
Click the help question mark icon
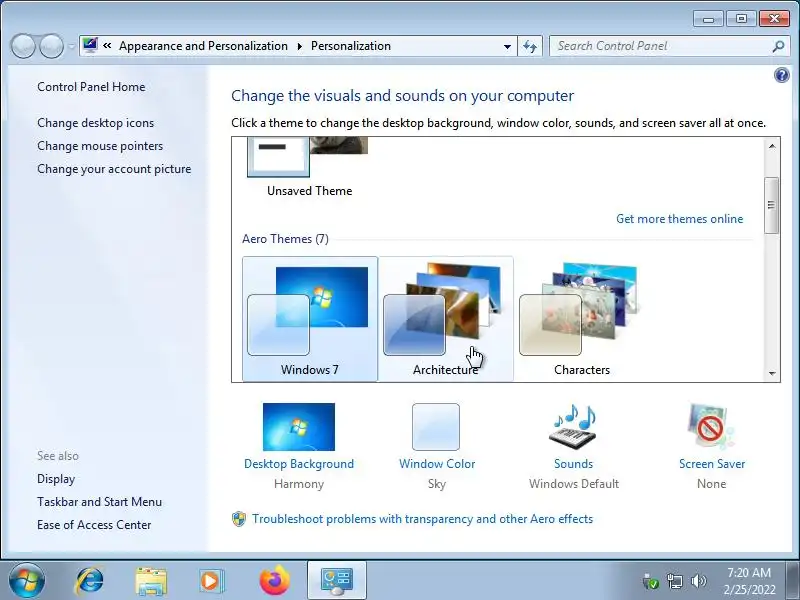coord(781,76)
